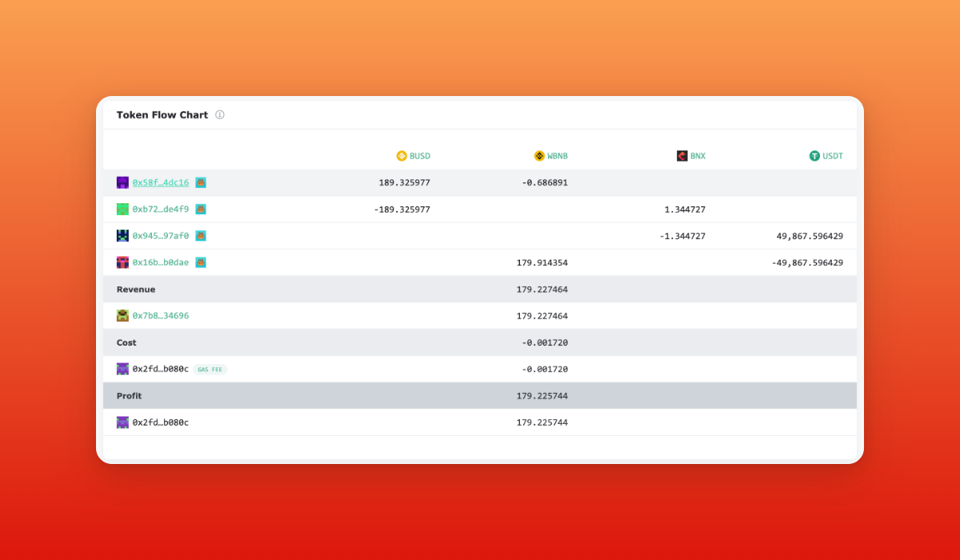Select the -0.686891 WBNB value

point(545,182)
